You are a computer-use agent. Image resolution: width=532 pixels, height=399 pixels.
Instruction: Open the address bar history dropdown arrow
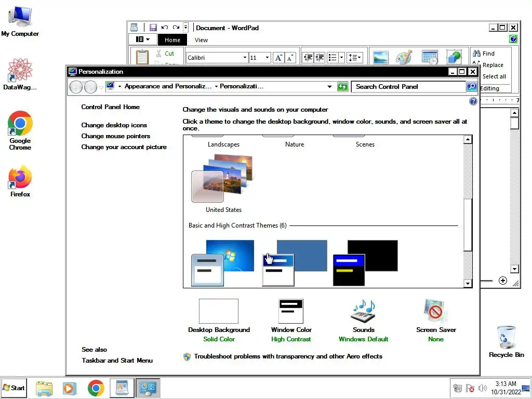click(329, 87)
